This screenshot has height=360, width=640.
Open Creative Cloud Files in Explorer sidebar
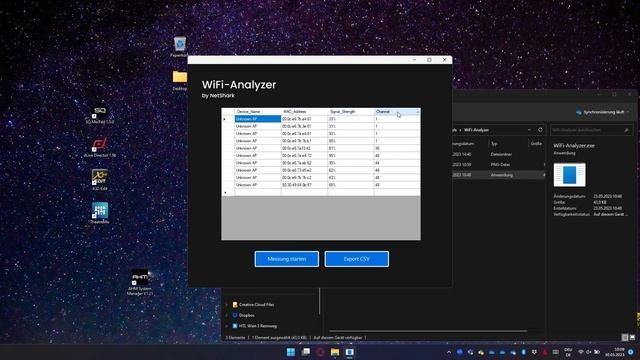(x=256, y=304)
